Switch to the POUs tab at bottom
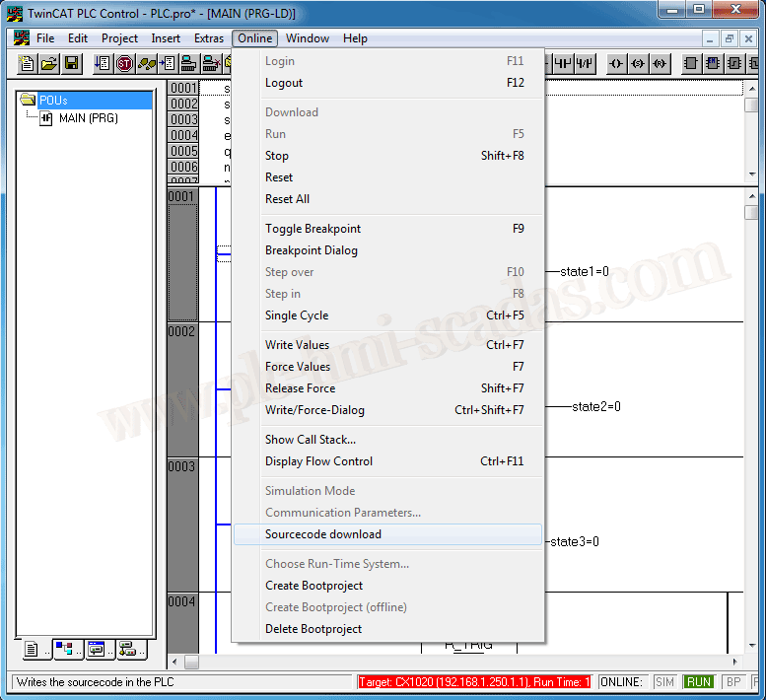This screenshot has height=700, width=766. click(x=33, y=650)
